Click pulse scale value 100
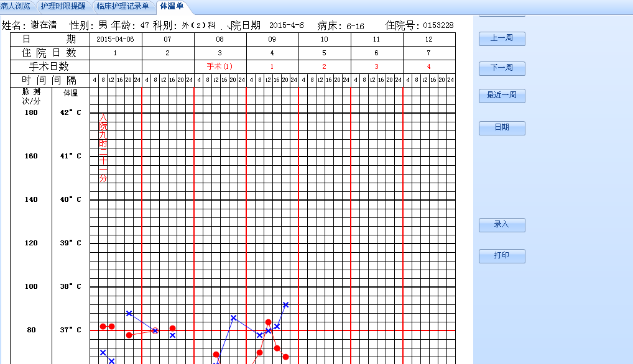 [31, 286]
